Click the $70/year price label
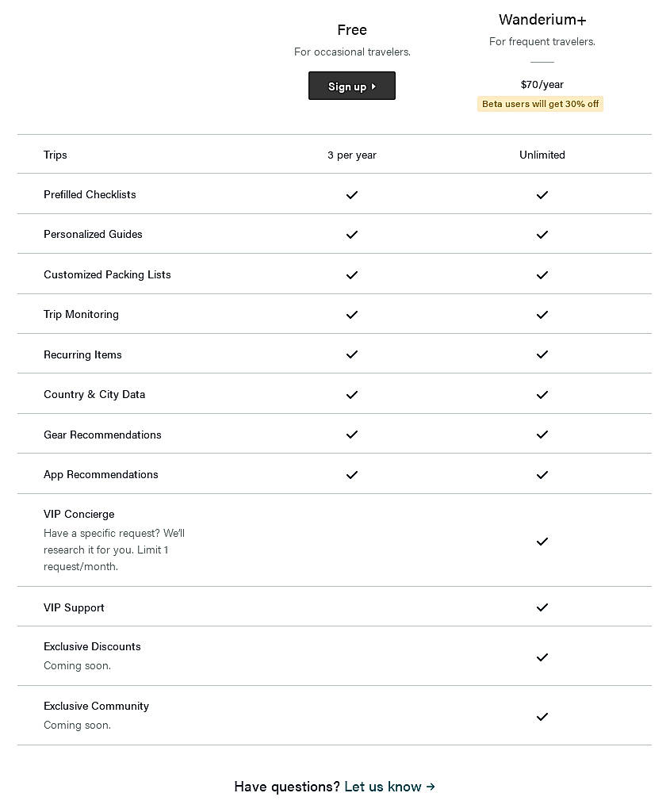 (542, 84)
